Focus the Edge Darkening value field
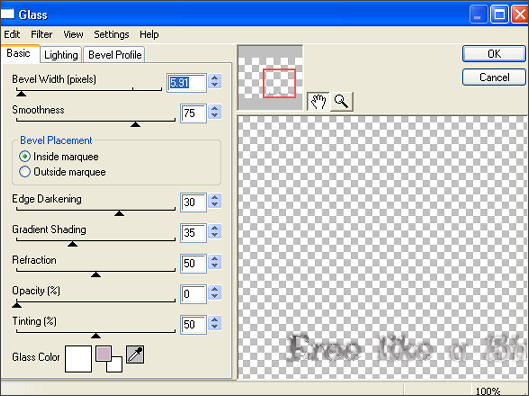Image resolution: width=529 pixels, height=396 pixels. pos(193,202)
